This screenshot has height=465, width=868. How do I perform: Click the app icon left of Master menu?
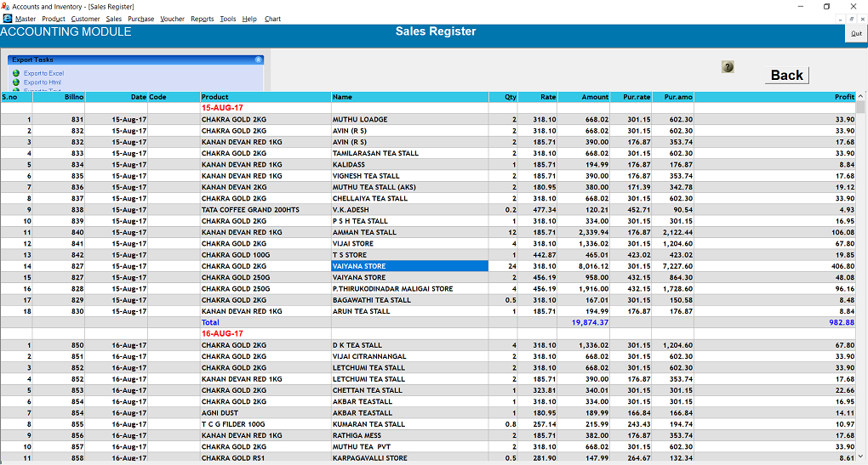pos(8,19)
